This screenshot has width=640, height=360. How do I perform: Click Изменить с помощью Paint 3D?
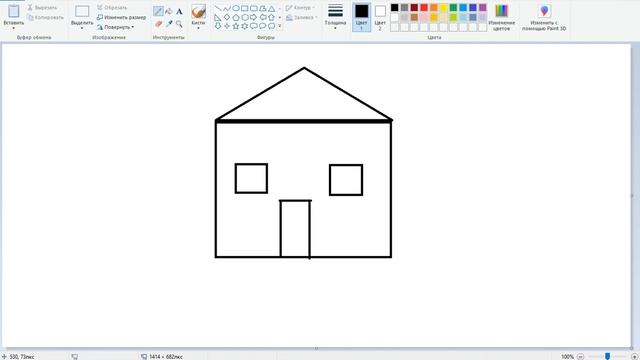click(x=544, y=17)
